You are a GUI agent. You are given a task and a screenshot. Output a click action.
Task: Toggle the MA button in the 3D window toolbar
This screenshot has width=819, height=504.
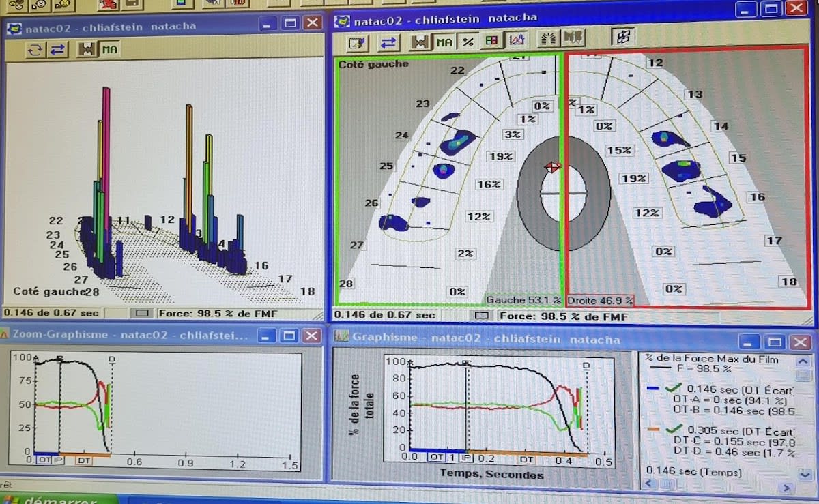[109, 49]
